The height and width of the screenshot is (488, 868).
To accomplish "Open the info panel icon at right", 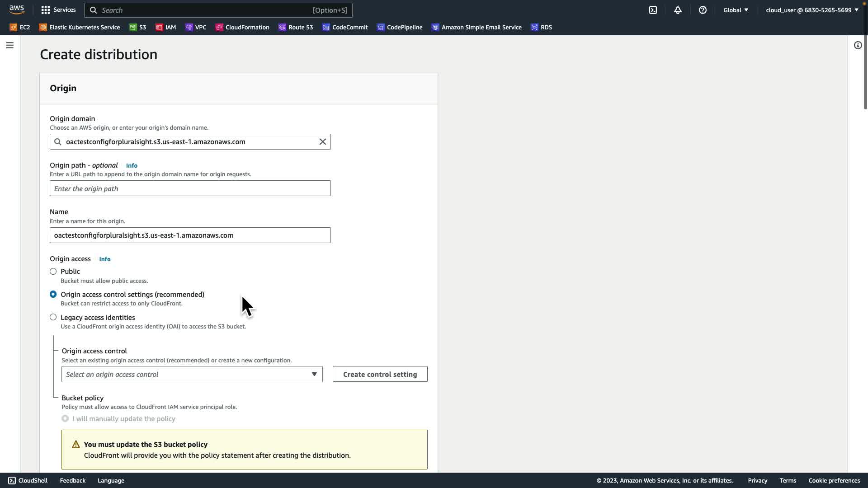I will (858, 45).
